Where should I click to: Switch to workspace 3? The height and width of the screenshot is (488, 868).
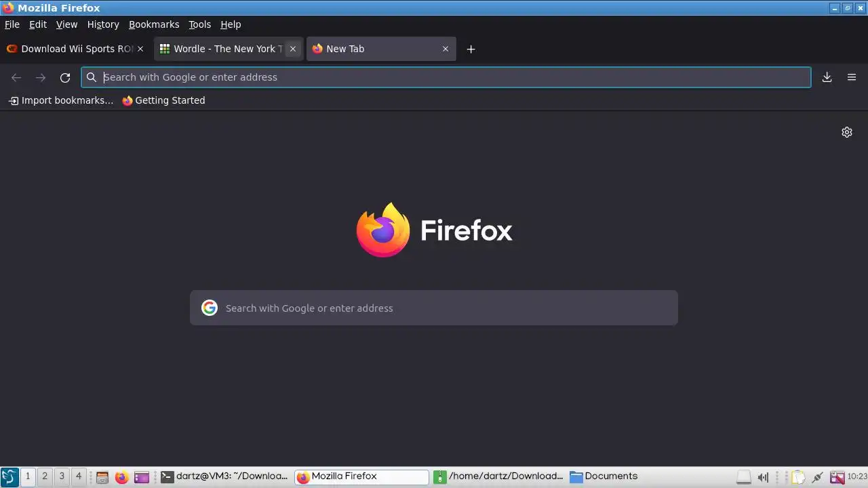click(62, 476)
